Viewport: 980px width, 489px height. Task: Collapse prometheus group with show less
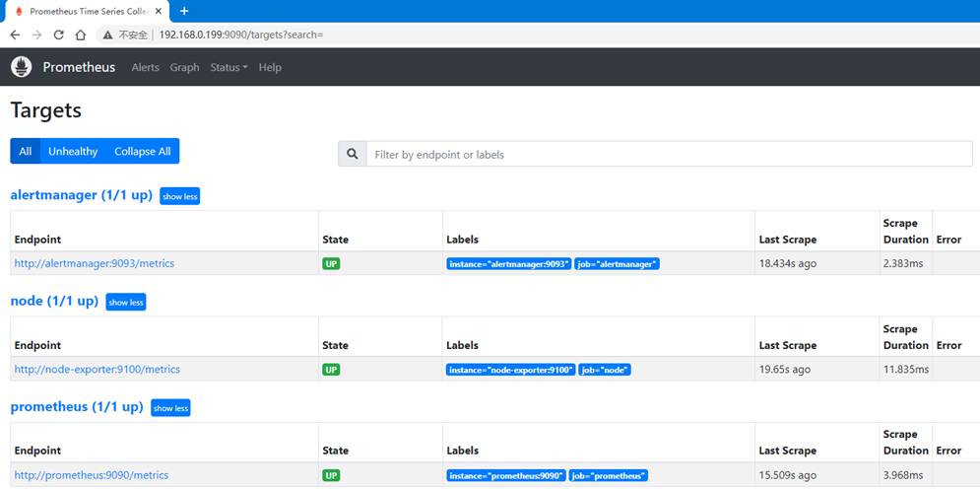[170, 408]
